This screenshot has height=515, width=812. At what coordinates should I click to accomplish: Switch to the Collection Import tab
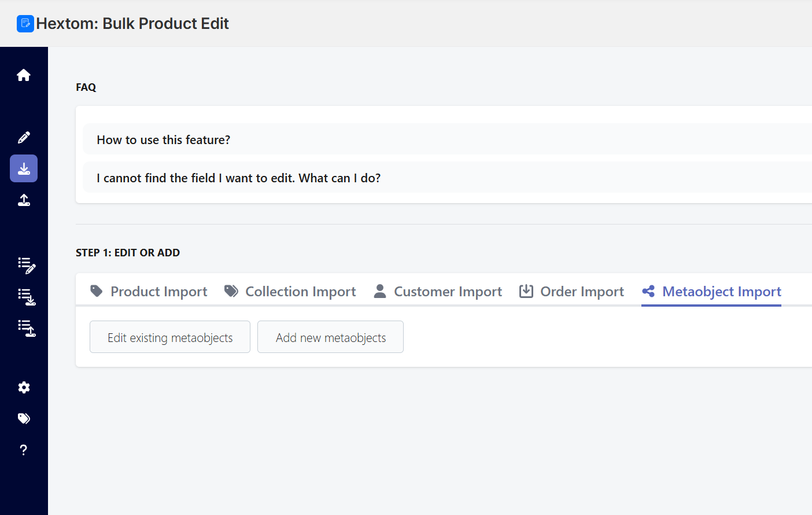(x=290, y=291)
